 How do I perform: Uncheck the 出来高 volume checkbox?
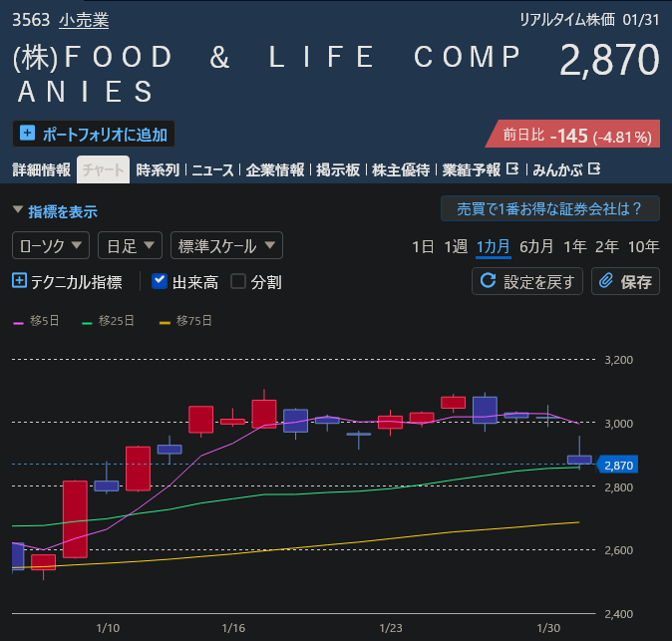160,281
